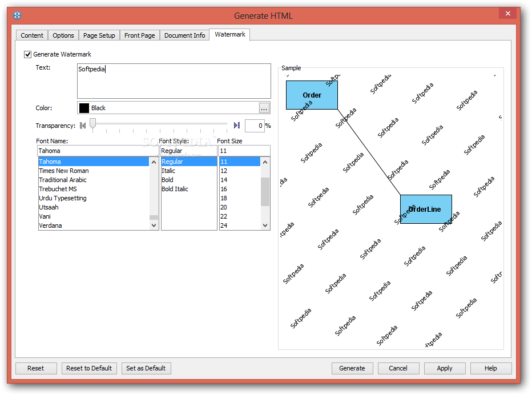Click the font size list scrollbar thumb
Viewport: 532px width, 395px height.
(265, 191)
